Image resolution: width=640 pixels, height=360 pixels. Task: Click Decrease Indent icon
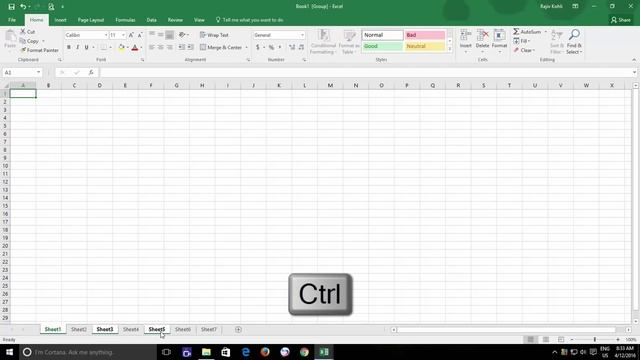pyautogui.click(x=182, y=47)
